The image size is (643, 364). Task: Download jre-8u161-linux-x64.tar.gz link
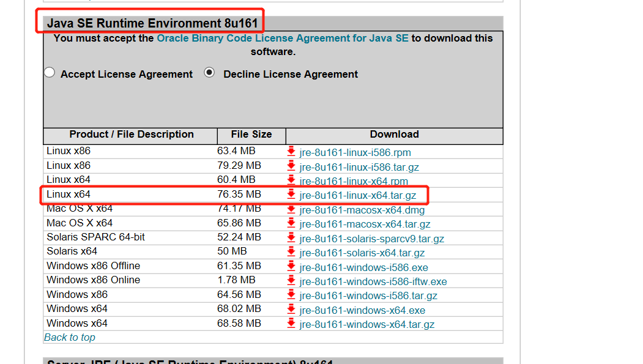coord(358,196)
